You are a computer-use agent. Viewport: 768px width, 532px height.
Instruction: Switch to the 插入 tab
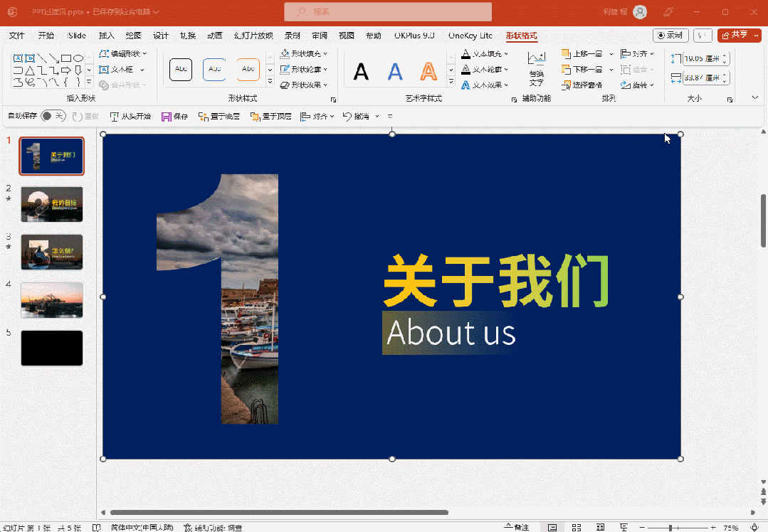pyautogui.click(x=106, y=36)
